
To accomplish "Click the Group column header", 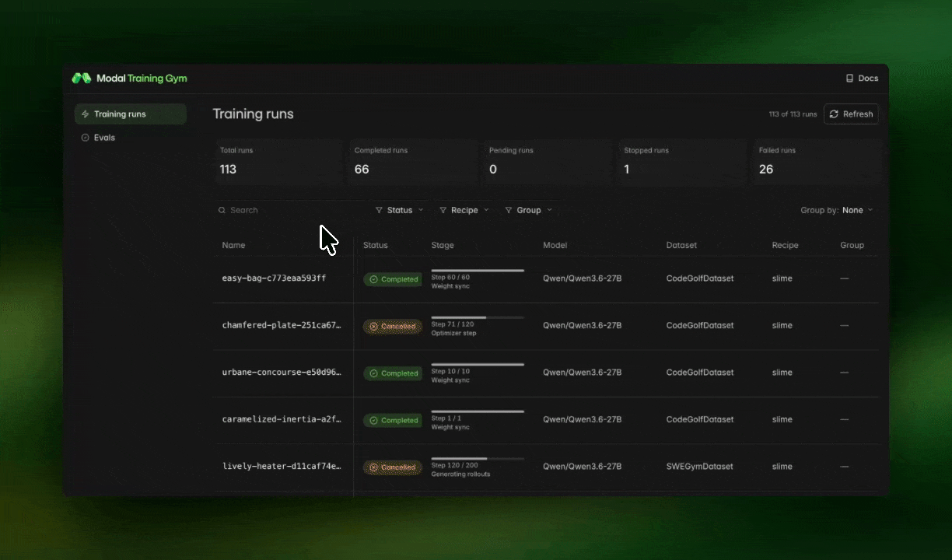I will (852, 245).
